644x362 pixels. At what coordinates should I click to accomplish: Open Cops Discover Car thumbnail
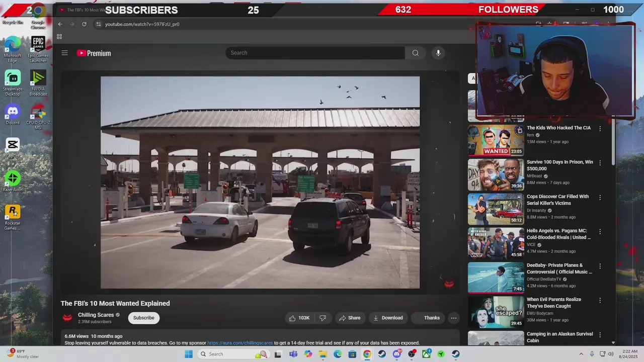[496, 209]
